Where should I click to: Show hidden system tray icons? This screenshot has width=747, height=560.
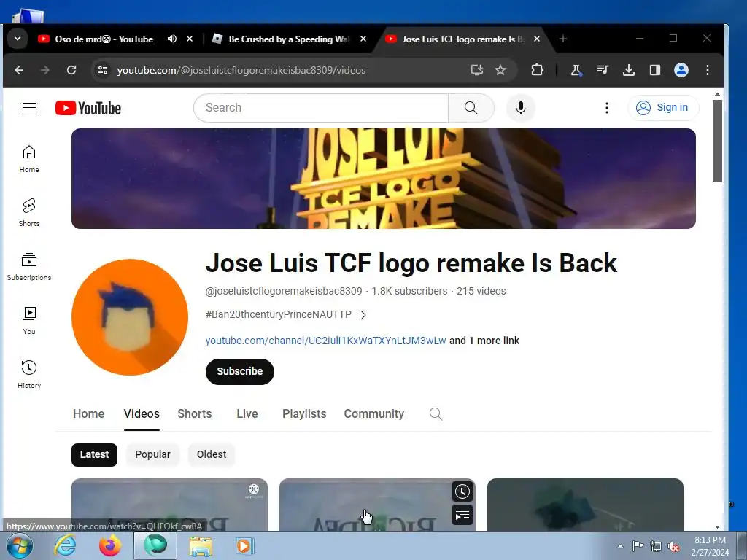coord(620,546)
